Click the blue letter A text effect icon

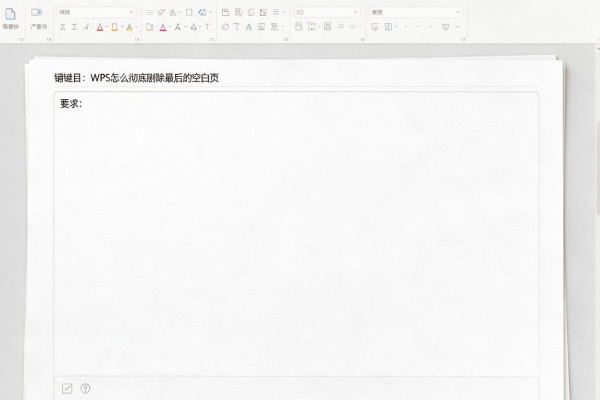point(249,27)
